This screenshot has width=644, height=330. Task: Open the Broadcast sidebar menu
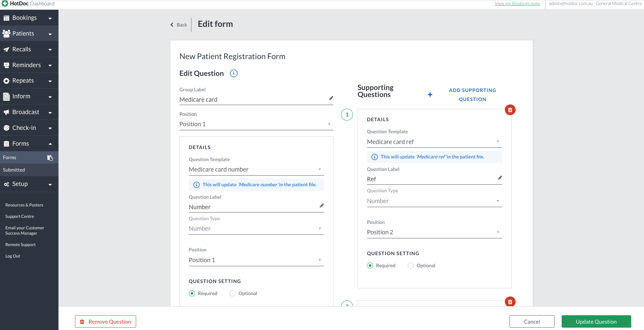point(29,112)
